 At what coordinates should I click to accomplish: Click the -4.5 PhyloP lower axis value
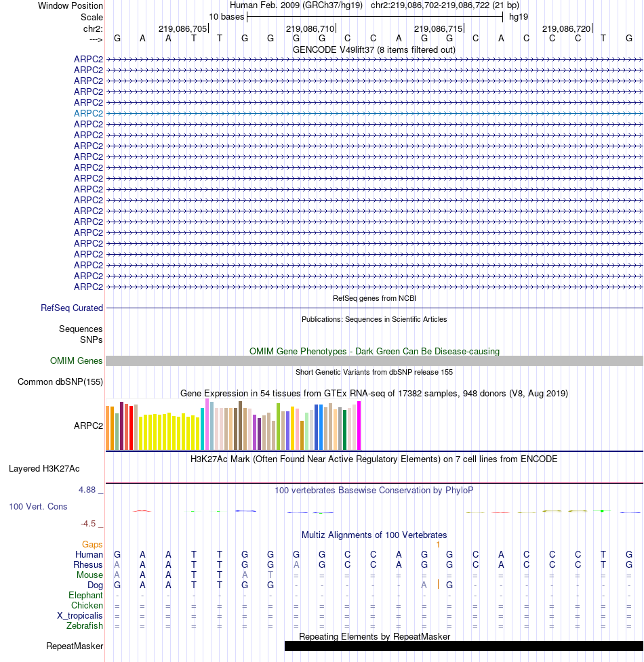pos(88,524)
